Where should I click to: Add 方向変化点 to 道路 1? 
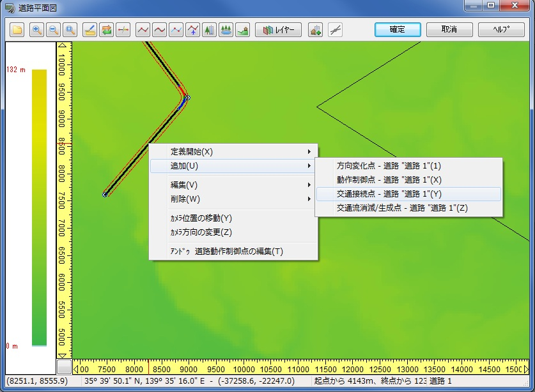pos(408,165)
